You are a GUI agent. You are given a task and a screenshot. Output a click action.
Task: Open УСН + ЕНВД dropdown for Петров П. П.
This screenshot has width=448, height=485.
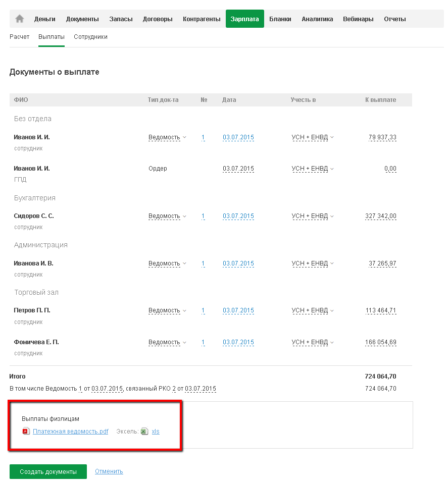pyautogui.click(x=313, y=310)
